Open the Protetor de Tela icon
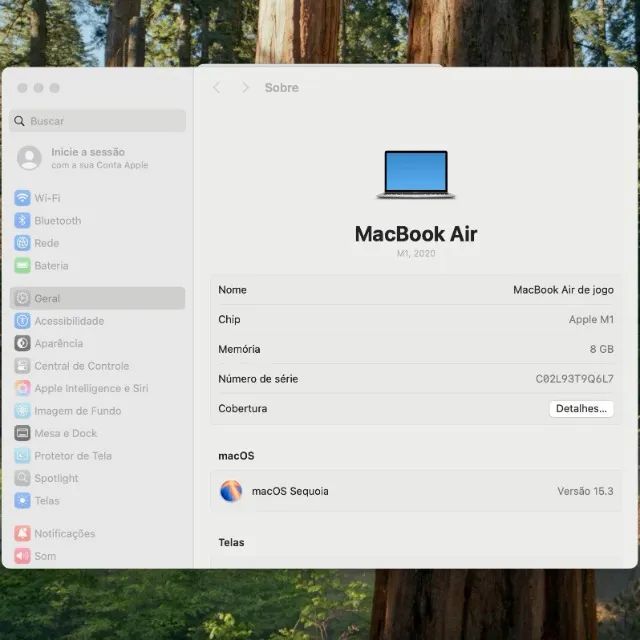Image resolution: width=640 pixels, height=640 pixels. (x=22, y=456)
